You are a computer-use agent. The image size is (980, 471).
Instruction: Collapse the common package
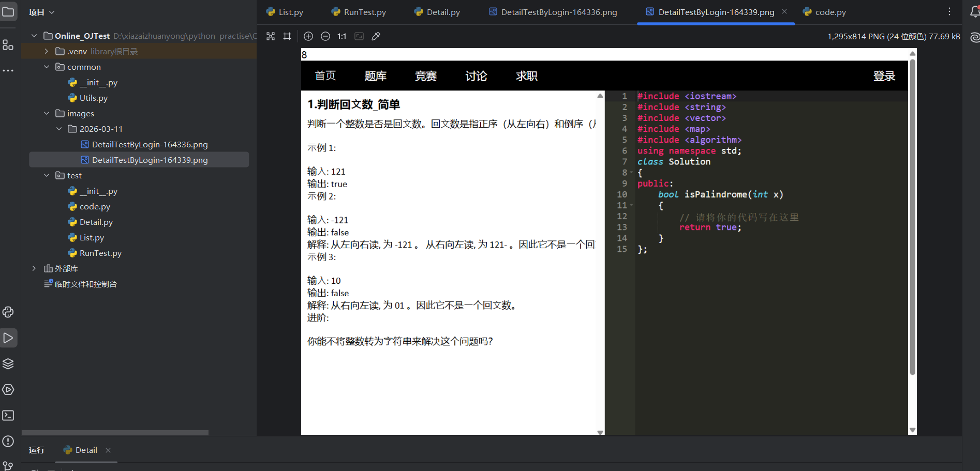(x=47, y=67)
